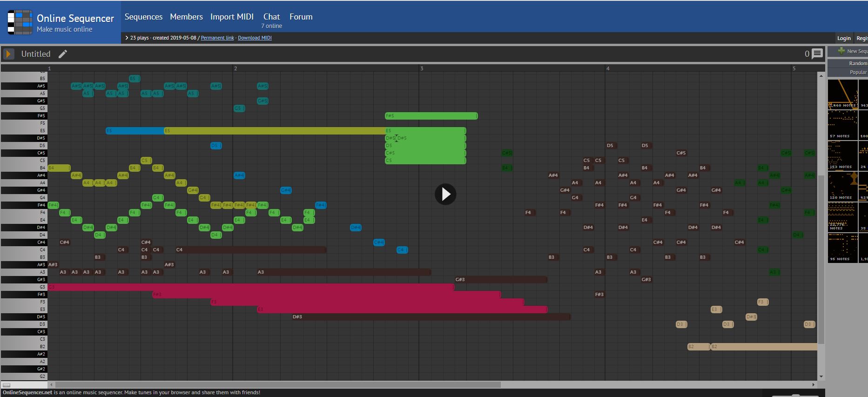Viewport: 868px width, 397px height.
Task: Open the Members page
Action: (x=186, y=17)
